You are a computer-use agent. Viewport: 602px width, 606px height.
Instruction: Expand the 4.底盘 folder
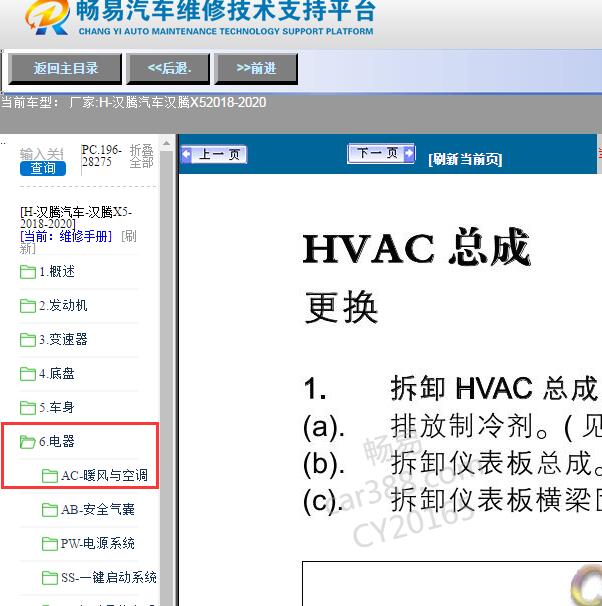(x=57, y=374)
